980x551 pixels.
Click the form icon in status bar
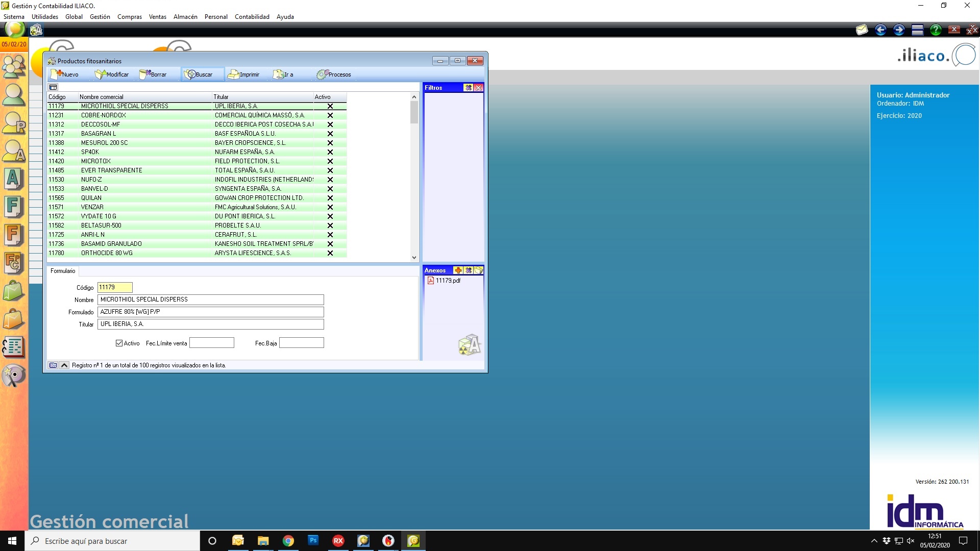click(x=53, y=365)
